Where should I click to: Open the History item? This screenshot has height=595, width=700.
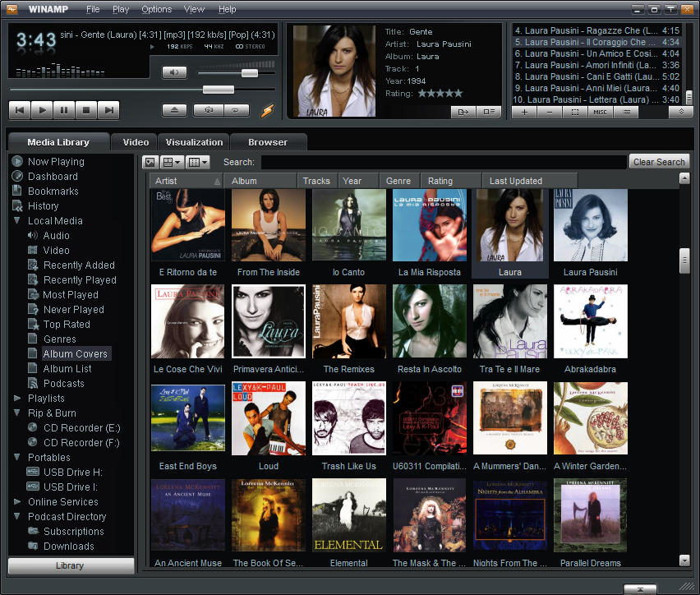point(43,206)
